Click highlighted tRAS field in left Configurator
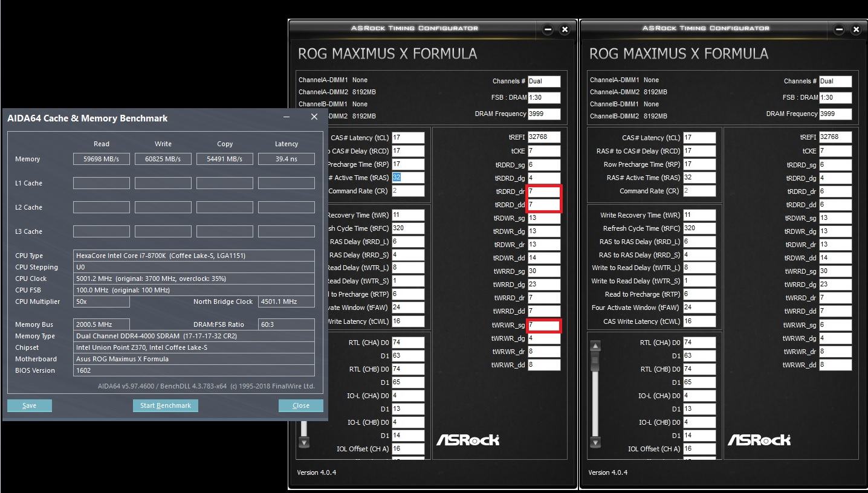This screenshot has width=868, height=493. tap(408, 178)
